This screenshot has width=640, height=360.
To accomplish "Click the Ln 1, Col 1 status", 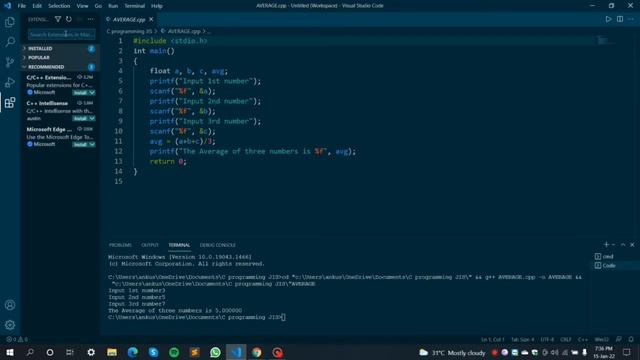I will point(493,339).
